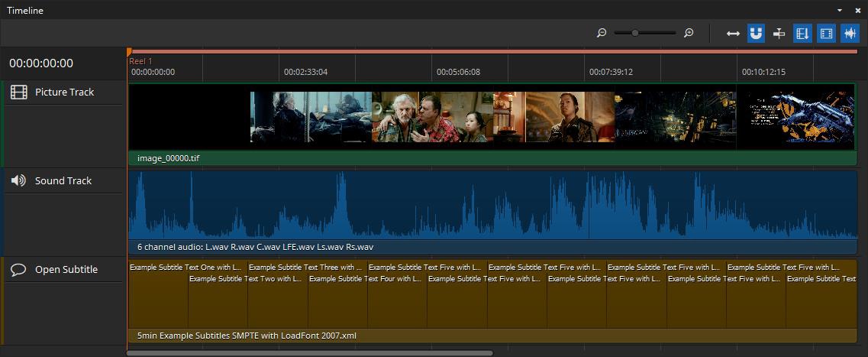Select the image_00000.tif picture clip label
This screenshot has width=868, height=357.
click(169, 158)
